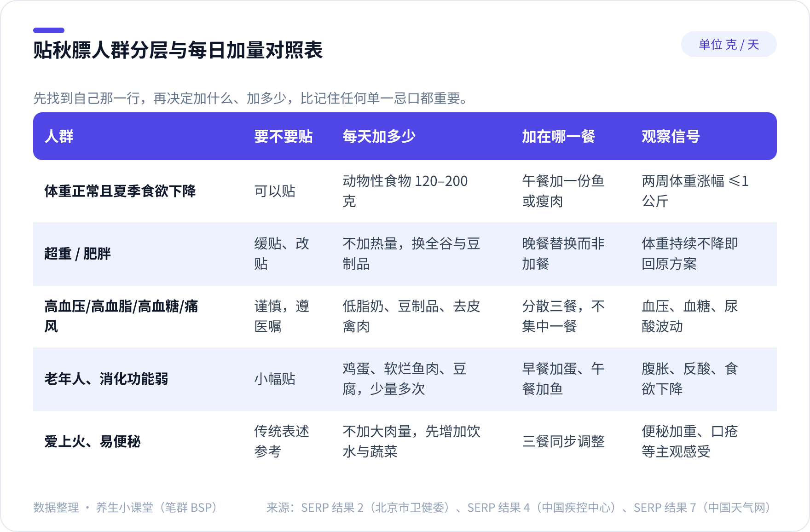
Task: Click the 早餐加蛋、午餐加鱼 cell
Action: pos(563,379)
